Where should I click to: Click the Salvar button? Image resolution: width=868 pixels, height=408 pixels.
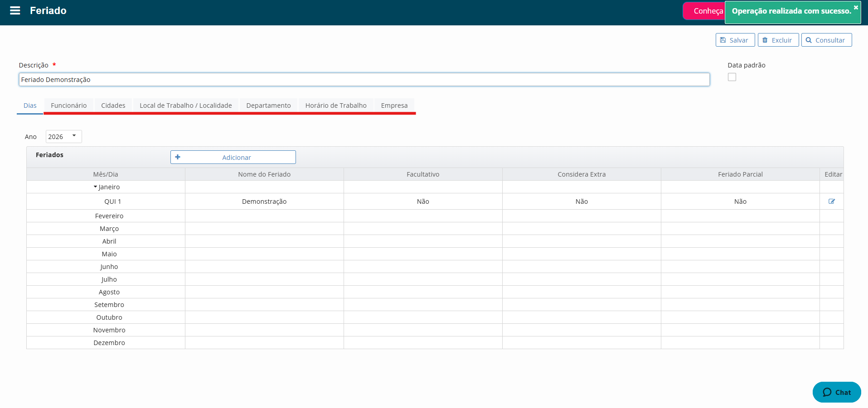[735, 40]
